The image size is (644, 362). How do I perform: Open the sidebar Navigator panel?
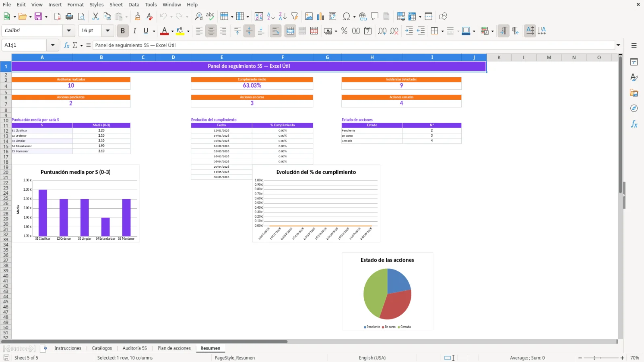pos(634,109)
